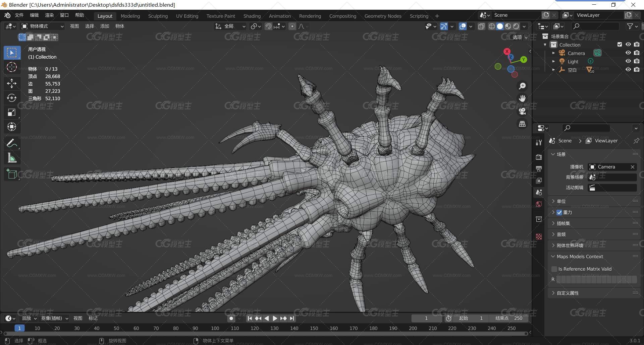Pick the Scale tool
This screenshot has height=345, width=644.
pyautogui.click(x=12, y=112)
